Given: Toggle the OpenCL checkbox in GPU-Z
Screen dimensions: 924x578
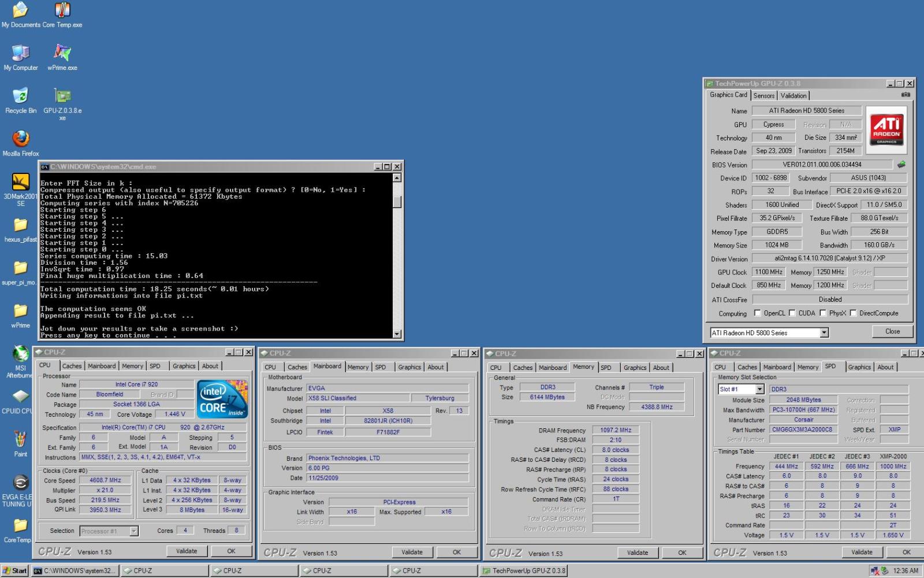Looking at the screenshot, I should click(x=758, y=313).
